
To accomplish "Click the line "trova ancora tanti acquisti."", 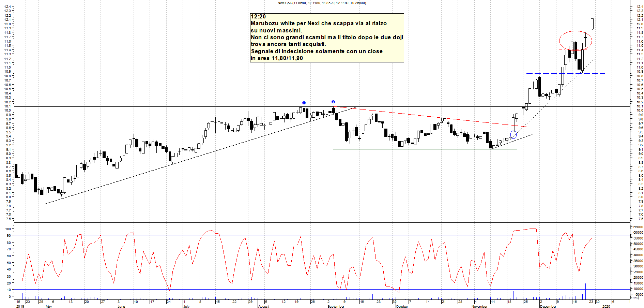I will [288, 44].
